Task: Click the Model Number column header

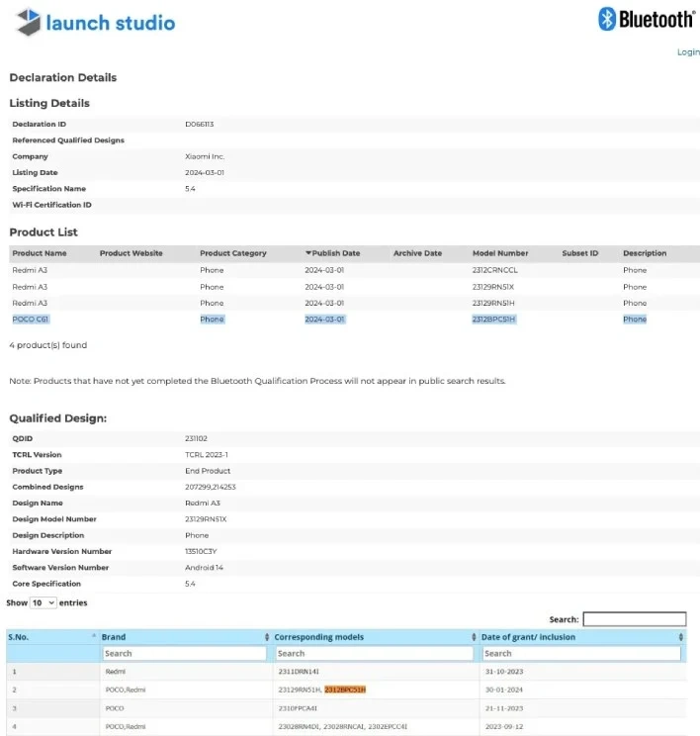Action: [x=500, y=253]
